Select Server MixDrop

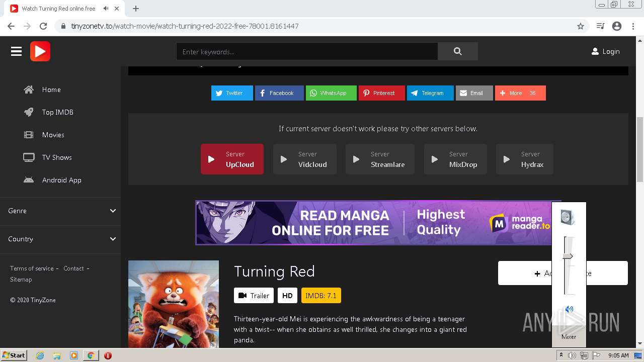pos(455,159)
